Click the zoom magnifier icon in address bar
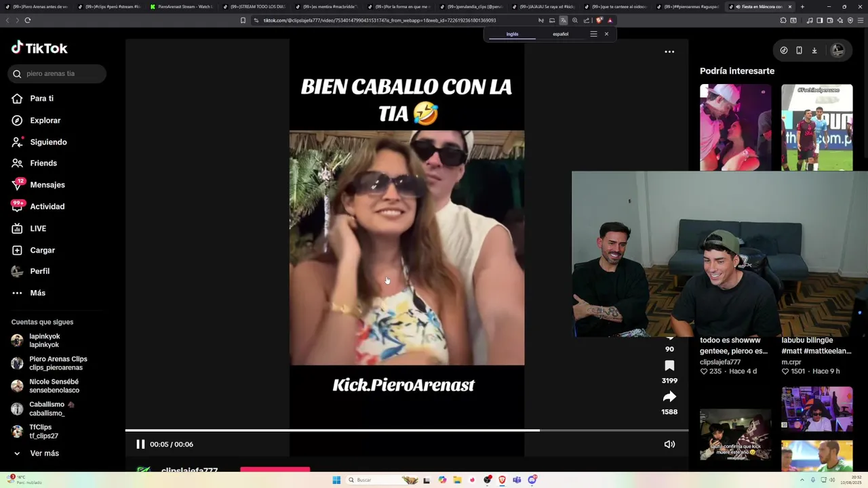 point(575,20)
